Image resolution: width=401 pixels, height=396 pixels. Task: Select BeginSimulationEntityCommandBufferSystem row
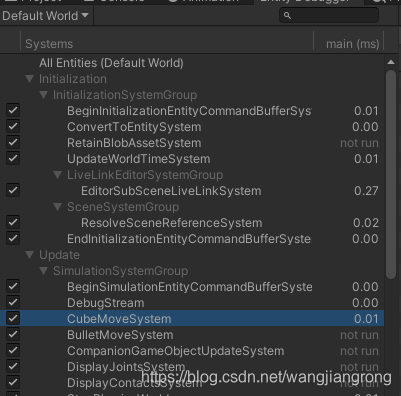tap(192, 287)
